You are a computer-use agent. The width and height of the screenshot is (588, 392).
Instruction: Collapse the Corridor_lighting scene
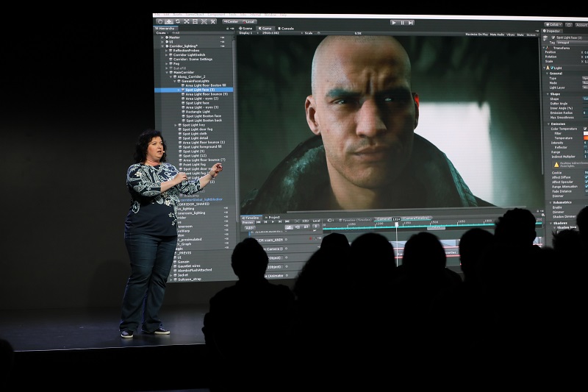pos(162,46)
